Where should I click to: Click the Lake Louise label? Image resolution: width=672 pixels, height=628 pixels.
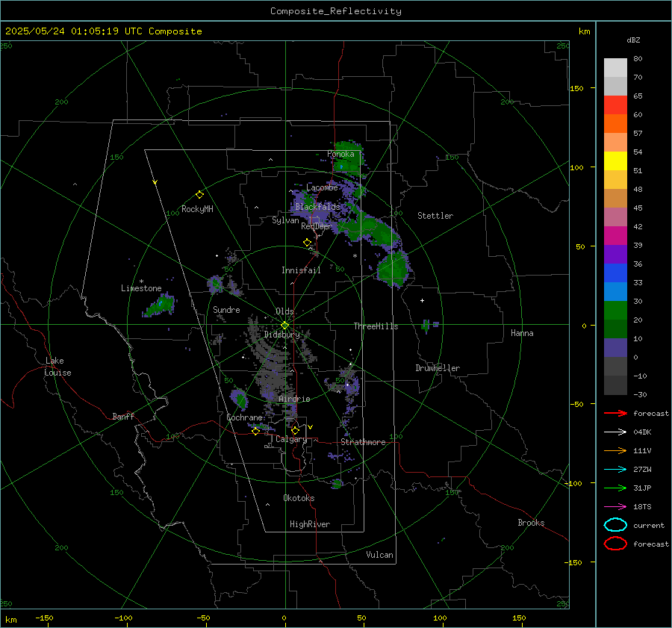[x=57, y=367]
